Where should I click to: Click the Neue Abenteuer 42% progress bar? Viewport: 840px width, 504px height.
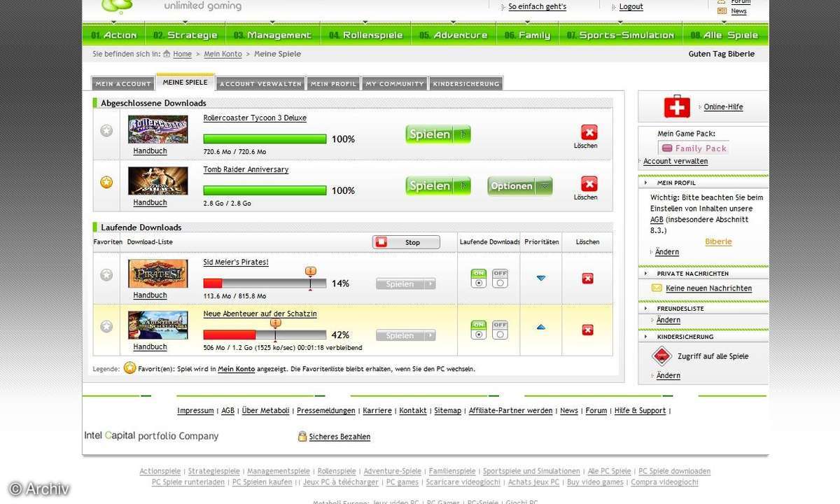click(x=265, y=335)
